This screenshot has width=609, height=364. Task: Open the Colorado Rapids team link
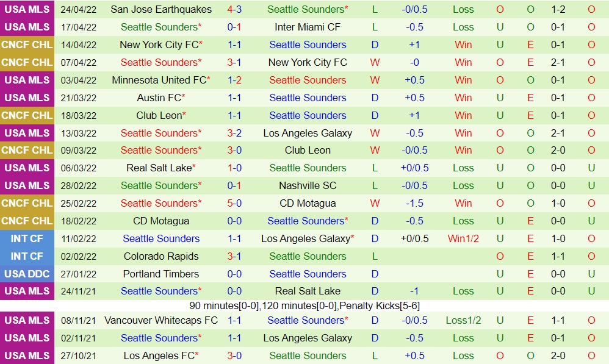pyautogui.click(x=161, y=256)
